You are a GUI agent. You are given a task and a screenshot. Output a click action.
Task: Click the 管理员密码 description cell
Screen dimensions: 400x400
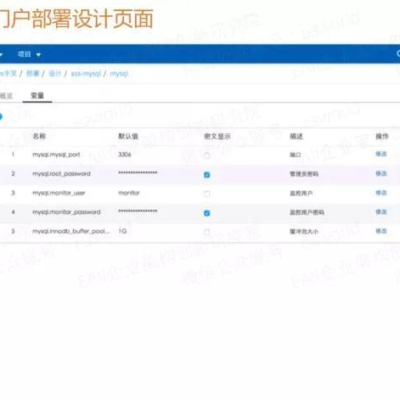[304, 174]
